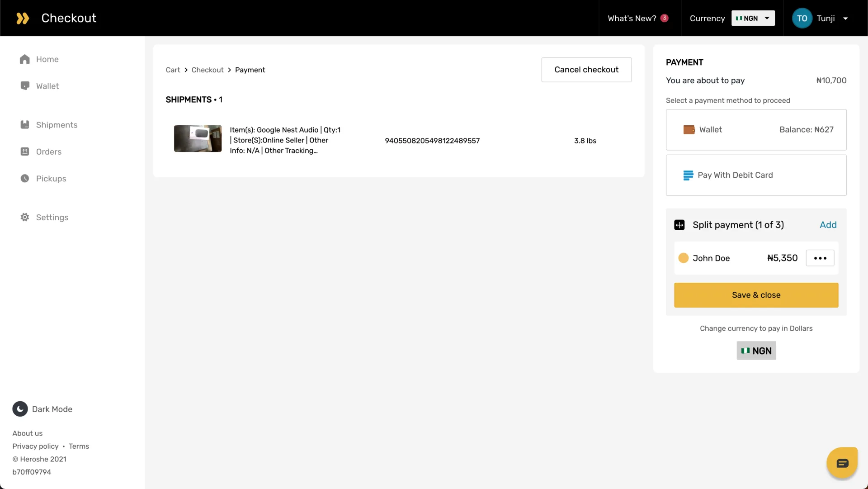This screenshot has width=868, height=489.
Task: Open the Home page from sidebar
Action: pos(39,59)
